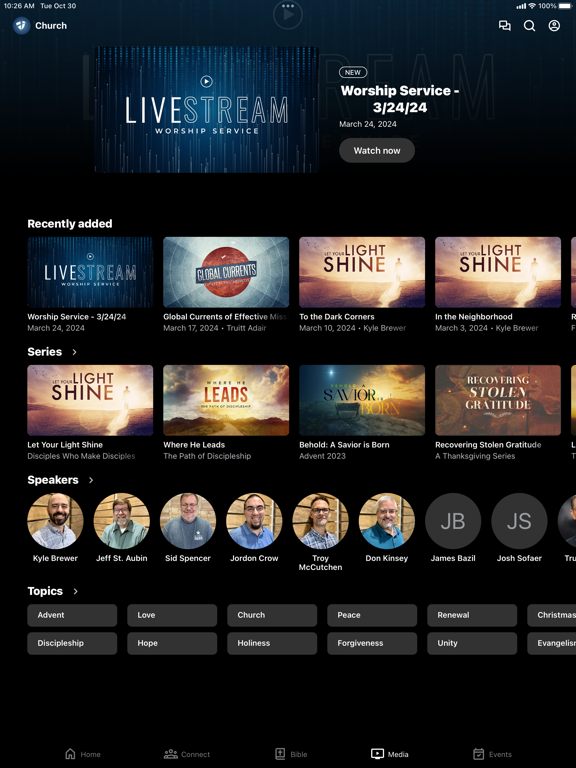Open Recovering Stolen Gratitude series
This screenshot has height=768, width=576.
click(498, 400)
